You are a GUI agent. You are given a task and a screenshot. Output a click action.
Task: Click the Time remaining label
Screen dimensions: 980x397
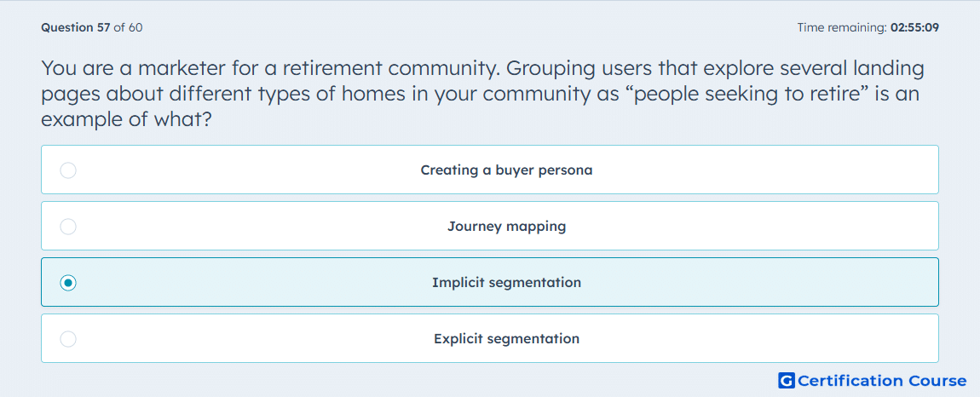tap(842, 27)
